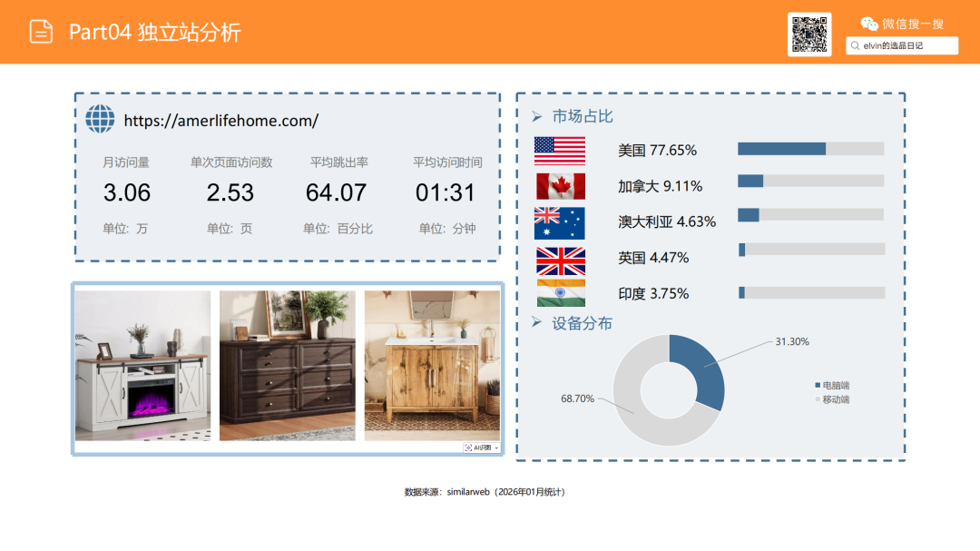
Task: Select the India flag beside 印度 3.75%
Action: [561, 293]
